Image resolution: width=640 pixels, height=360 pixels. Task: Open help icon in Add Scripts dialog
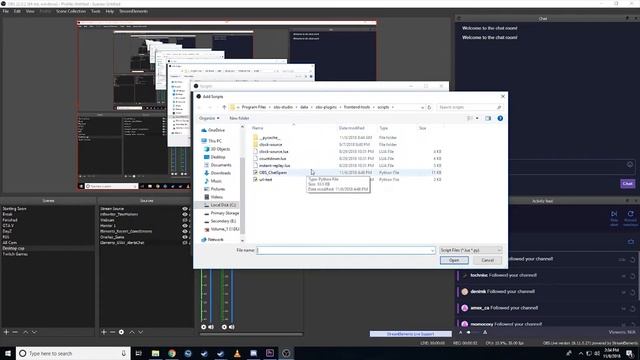500,118
